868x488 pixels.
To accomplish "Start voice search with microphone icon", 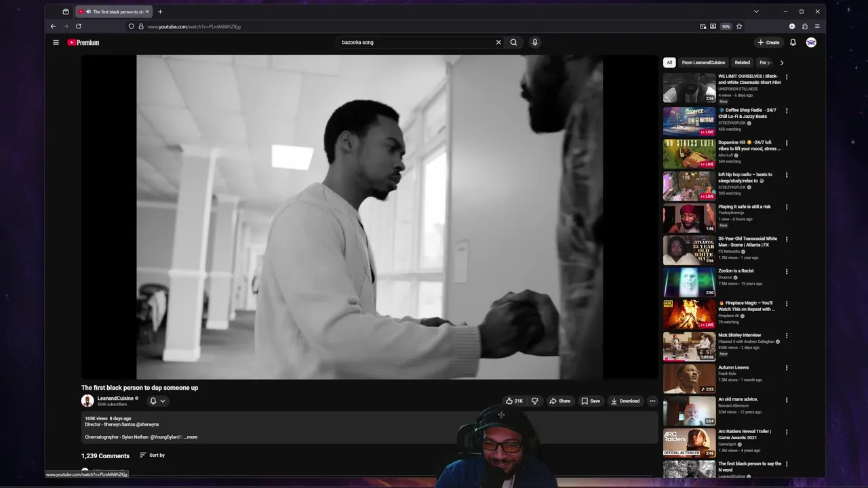I will coord(534,42).
